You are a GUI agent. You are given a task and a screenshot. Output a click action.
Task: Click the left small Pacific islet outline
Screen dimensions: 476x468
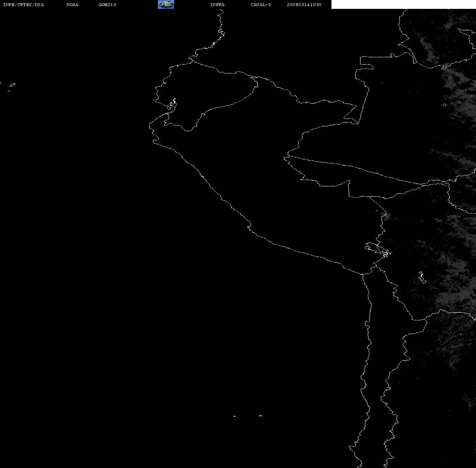click(234, 416)
